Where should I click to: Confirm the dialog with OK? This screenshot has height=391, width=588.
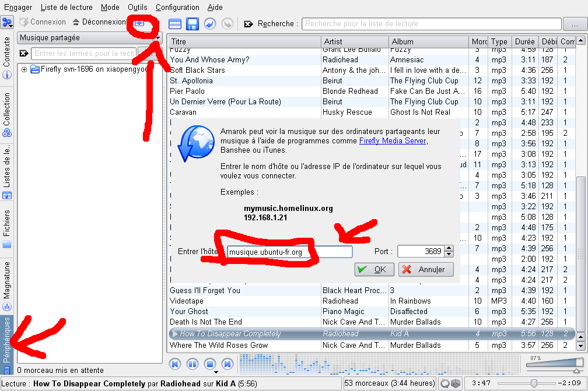374,269
